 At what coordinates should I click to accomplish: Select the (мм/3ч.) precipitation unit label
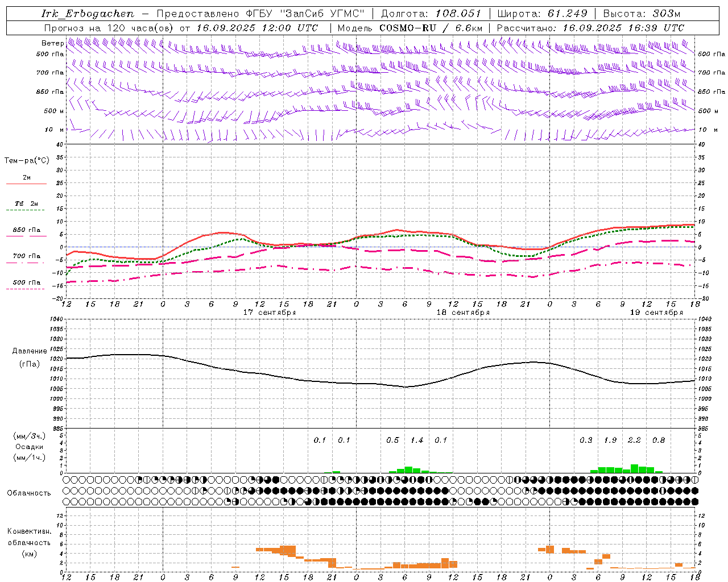click(30, 436)
